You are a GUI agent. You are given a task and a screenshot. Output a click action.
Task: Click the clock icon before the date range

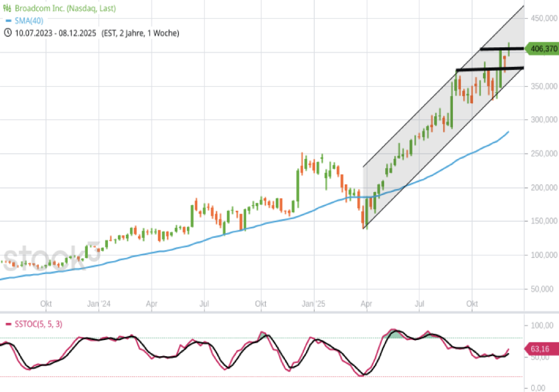coord(8,33)
